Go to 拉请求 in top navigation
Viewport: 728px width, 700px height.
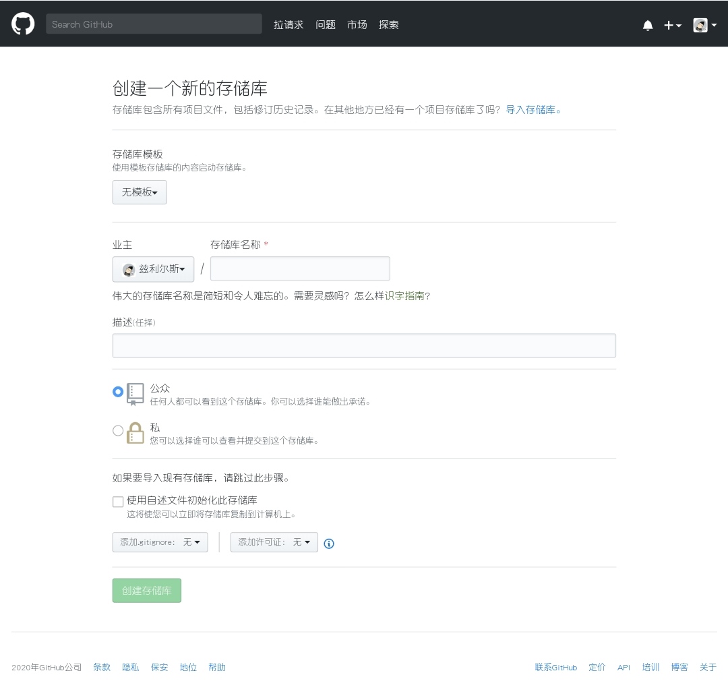[289, 25]
